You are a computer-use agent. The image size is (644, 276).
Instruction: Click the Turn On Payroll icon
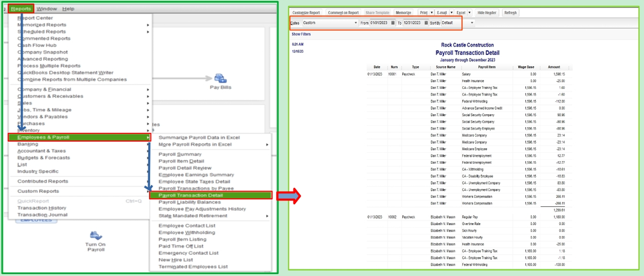95,236
